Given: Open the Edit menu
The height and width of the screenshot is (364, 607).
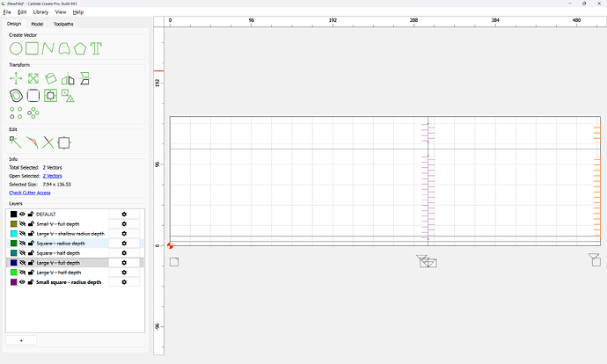Looking at the screenshot, I should pyautogui.click(x=22, y=12).
